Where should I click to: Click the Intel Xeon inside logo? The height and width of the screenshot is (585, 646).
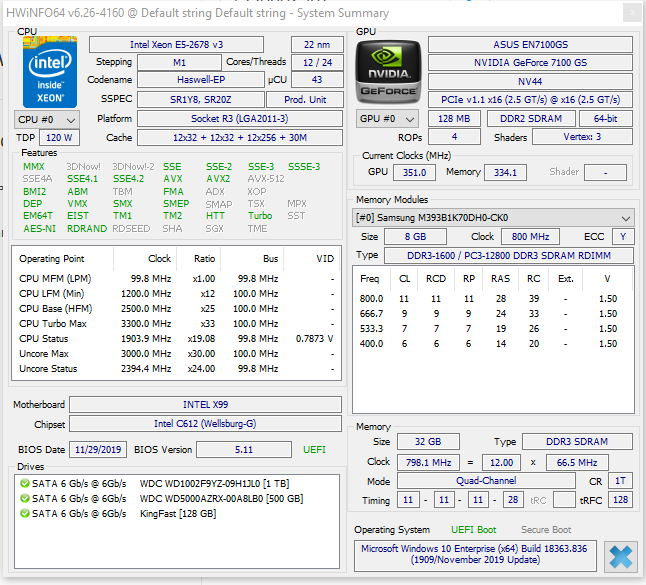(x=50, y=72)
